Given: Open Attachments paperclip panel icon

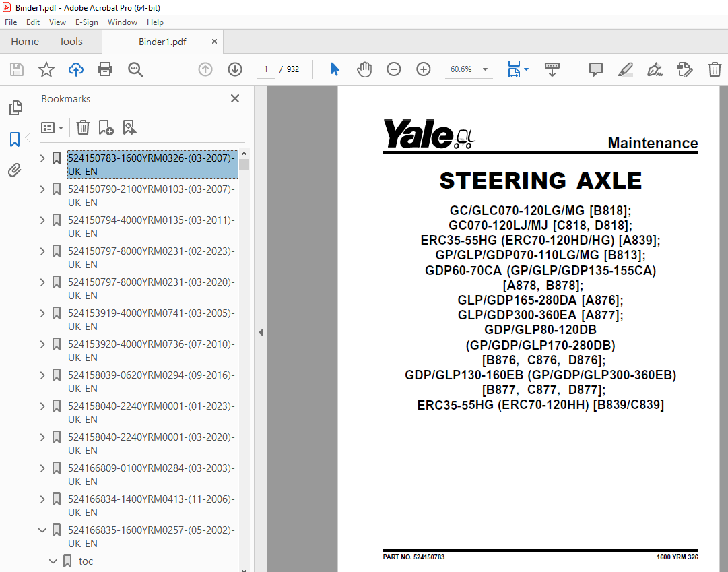Looking at the screenshot, I should tap(15, 170).
